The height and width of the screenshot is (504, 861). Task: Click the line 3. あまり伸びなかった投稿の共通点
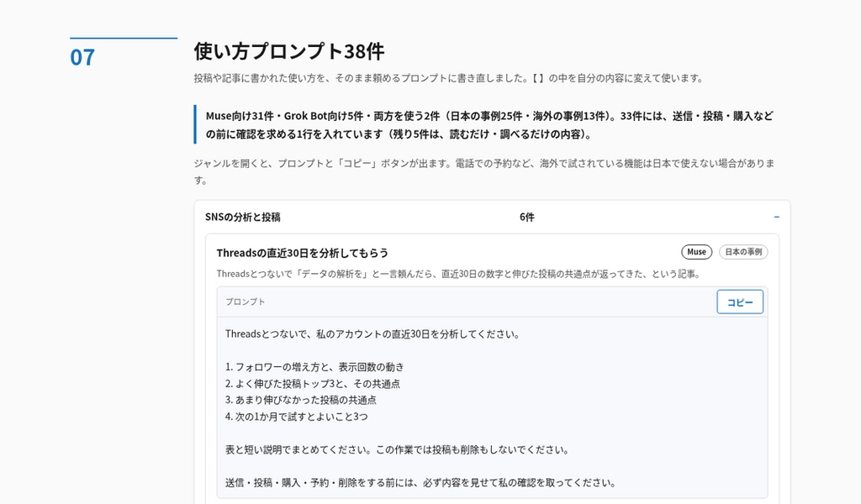click(x=301, y=400)
